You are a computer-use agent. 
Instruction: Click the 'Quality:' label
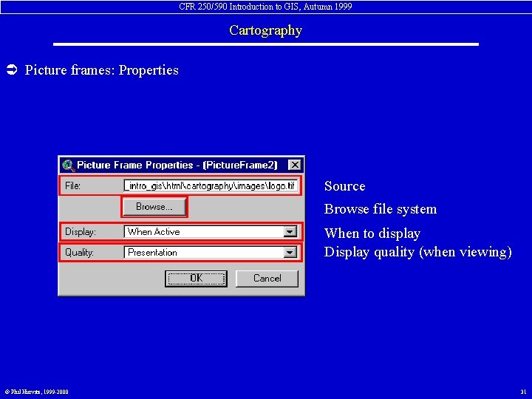click(x=79, y=253)
